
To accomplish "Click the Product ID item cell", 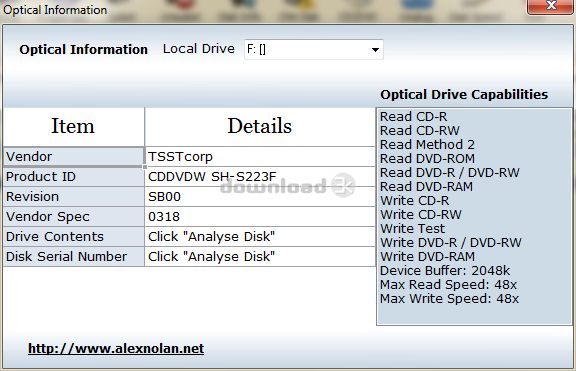I will 73,177.
